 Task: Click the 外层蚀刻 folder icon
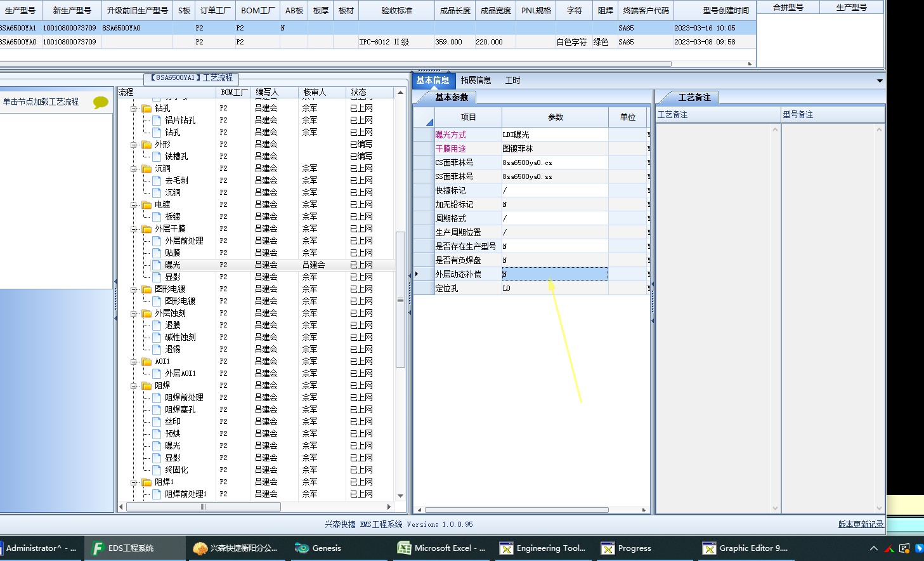(x=146, y=313)
